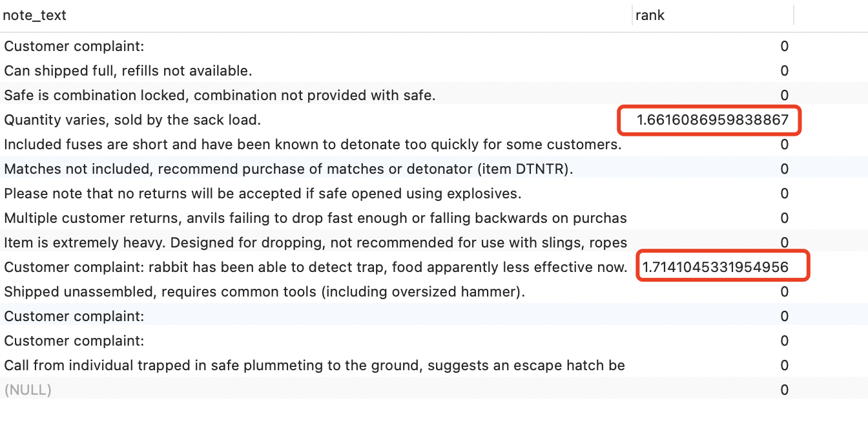Click the 'Item is extremely heavy' note
868x429 pixels.
(x=315, y=243)
